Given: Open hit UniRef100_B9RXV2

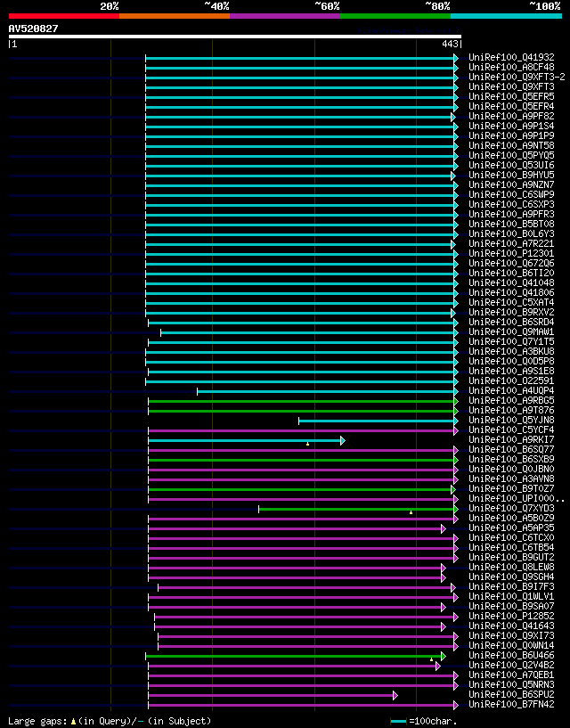Looking at the screenshot, I should [511, 313].
